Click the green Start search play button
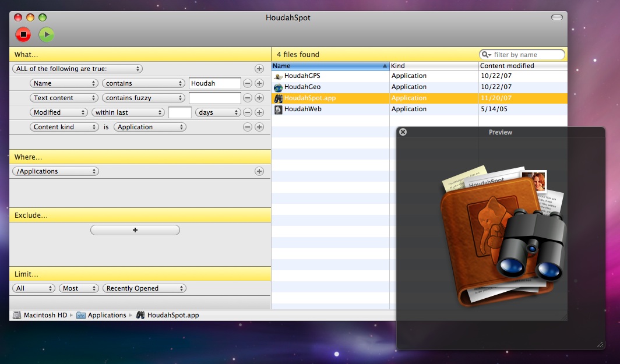620x364 pixels. point(47,34)
